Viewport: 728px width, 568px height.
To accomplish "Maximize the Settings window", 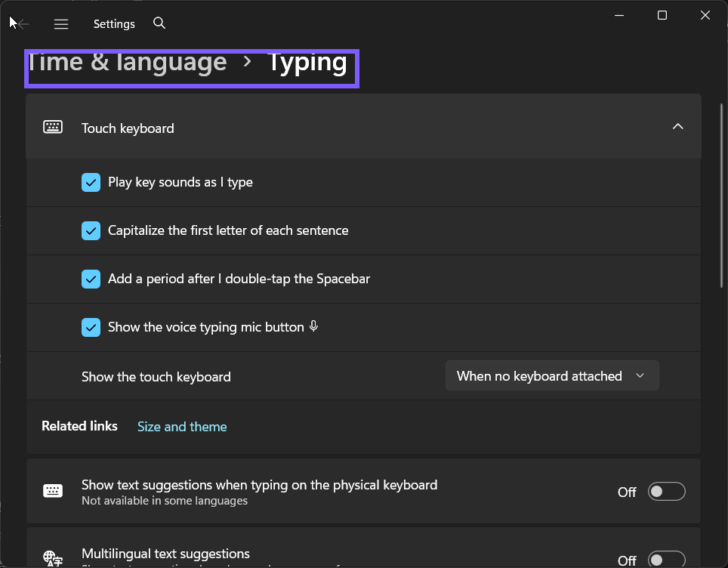I will click(662, 15).
